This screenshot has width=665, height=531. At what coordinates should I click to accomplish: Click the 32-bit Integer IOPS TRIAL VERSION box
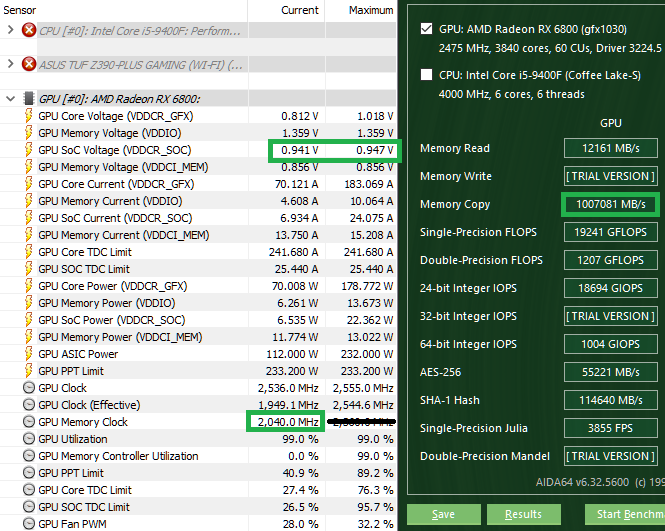(611, 316)
